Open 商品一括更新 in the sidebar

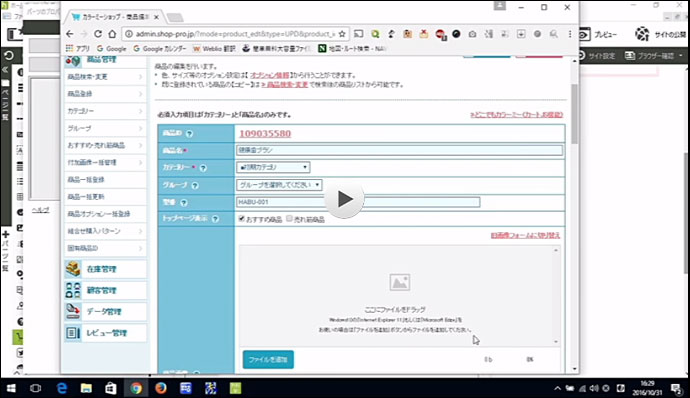coord(105,197)
